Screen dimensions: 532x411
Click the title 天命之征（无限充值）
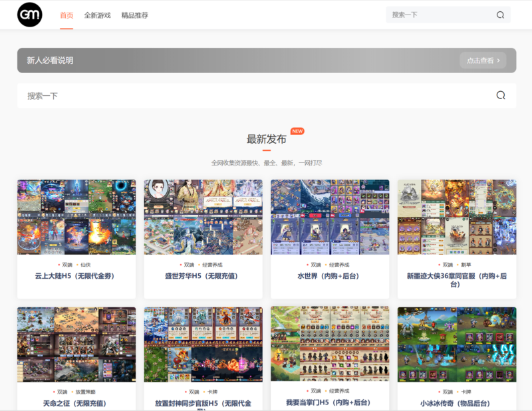(x=74, y=404)
